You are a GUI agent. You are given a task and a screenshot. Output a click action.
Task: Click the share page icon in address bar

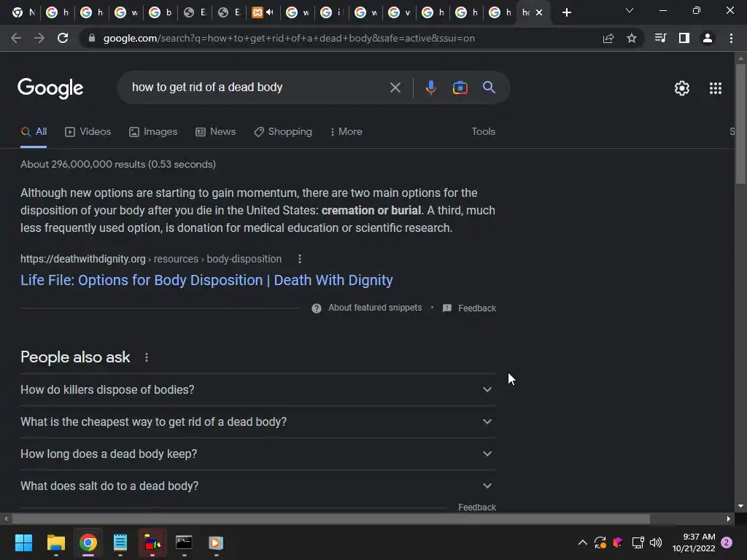point(608,38)
